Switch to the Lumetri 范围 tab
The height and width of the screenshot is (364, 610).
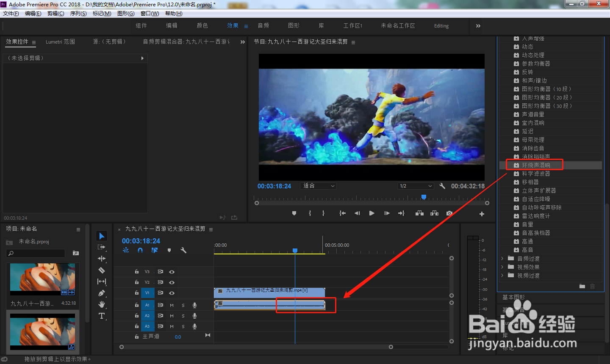tap(60, 42)
